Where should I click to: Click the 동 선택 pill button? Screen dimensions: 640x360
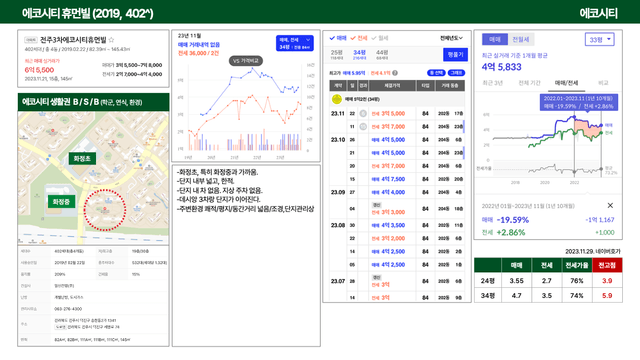(436, 73)
